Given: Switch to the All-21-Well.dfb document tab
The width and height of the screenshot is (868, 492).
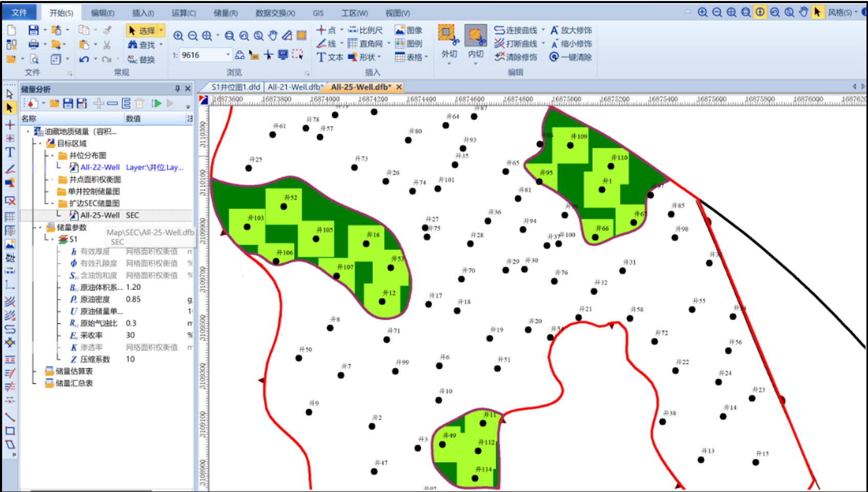Looking at the screenshot, I should tap(294, 87).
